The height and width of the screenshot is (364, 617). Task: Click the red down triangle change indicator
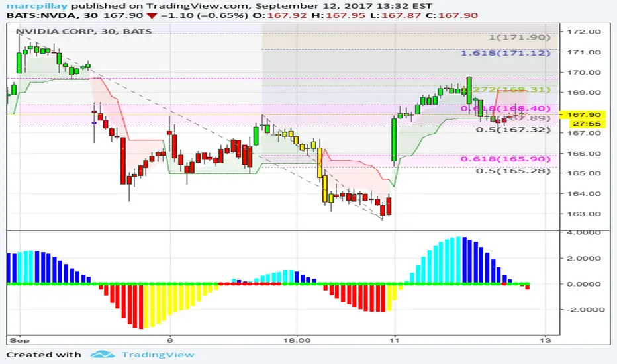[x=152, y=16]
